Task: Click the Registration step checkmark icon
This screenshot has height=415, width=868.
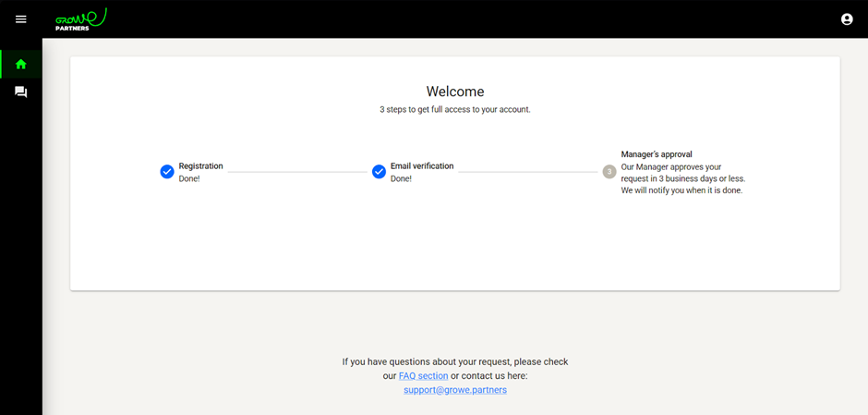Action: 167,172
